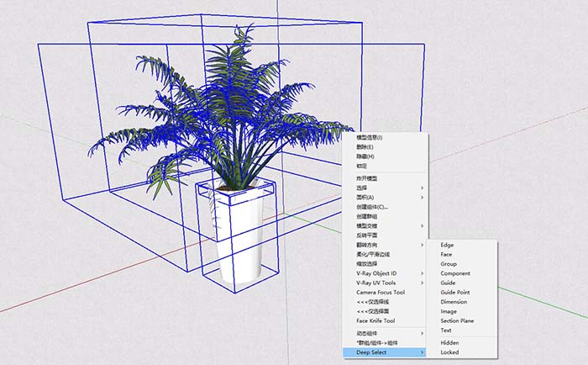Viewport: 588px width, 365px height.
Task: Open 模型信息(I) from the context menu
Action: [370, 137]
